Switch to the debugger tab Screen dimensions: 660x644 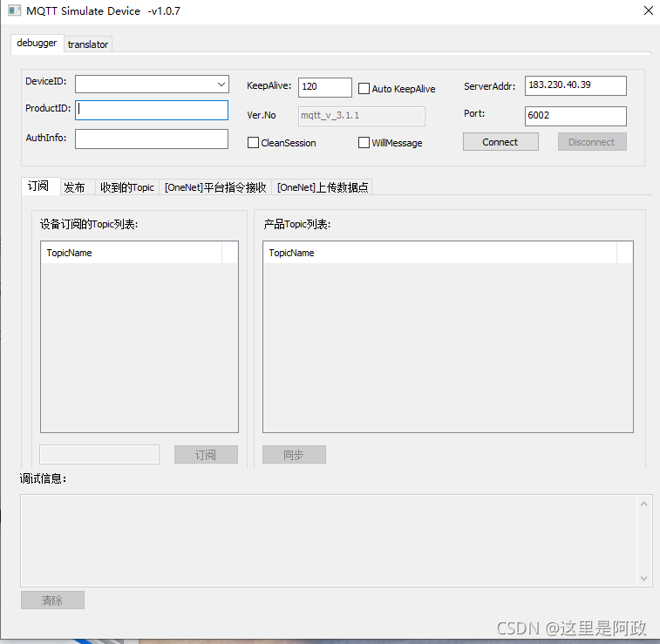coord(37,43)
